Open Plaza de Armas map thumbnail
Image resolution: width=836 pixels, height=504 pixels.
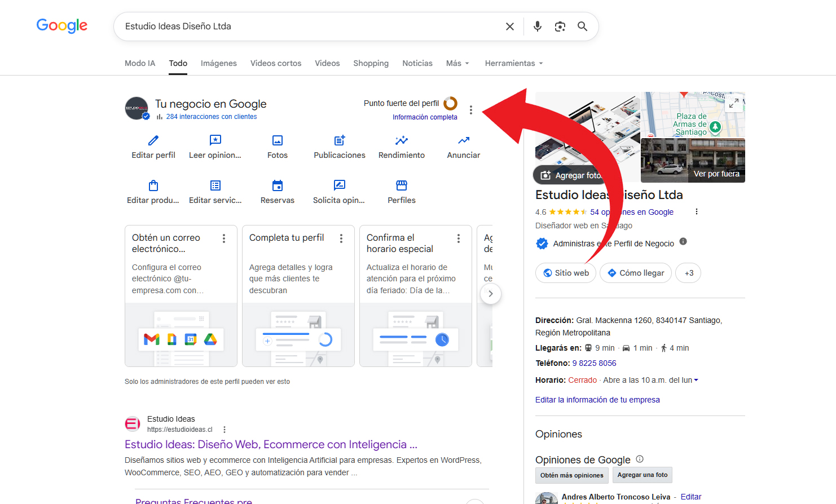click(x=693, y=114)
